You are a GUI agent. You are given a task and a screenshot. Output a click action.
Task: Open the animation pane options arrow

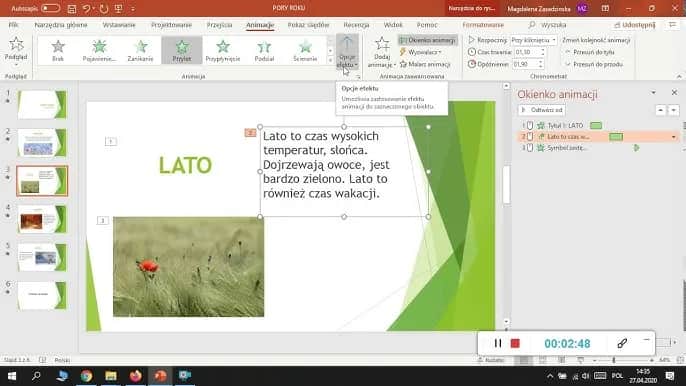coord(653,92)
